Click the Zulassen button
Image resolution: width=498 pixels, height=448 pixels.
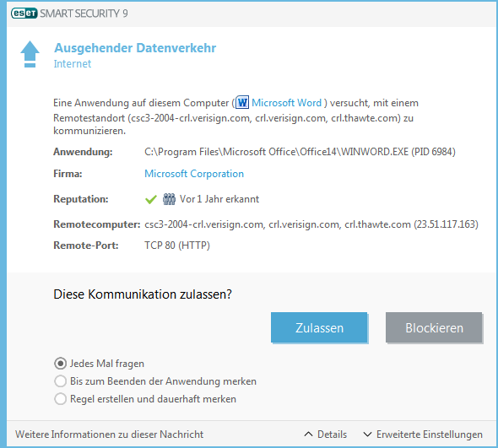[319, 327]
